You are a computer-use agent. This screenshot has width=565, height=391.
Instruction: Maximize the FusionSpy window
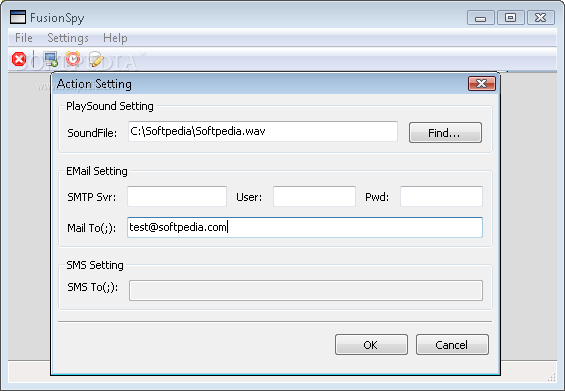[511, 18]
